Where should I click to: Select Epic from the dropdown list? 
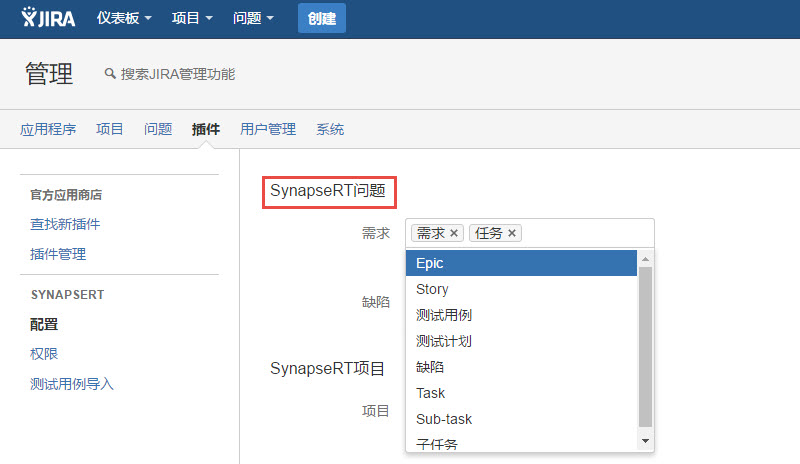(521, 263)
